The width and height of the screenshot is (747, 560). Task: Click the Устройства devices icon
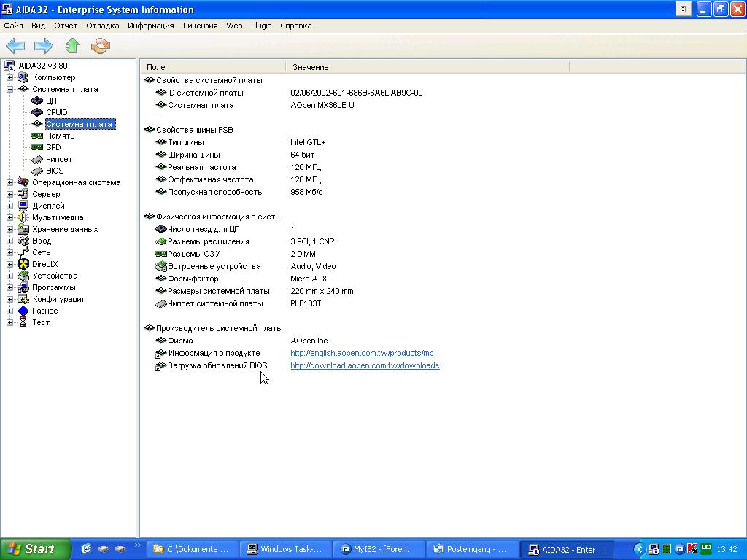pyautogui.click(x=23, y=276)
